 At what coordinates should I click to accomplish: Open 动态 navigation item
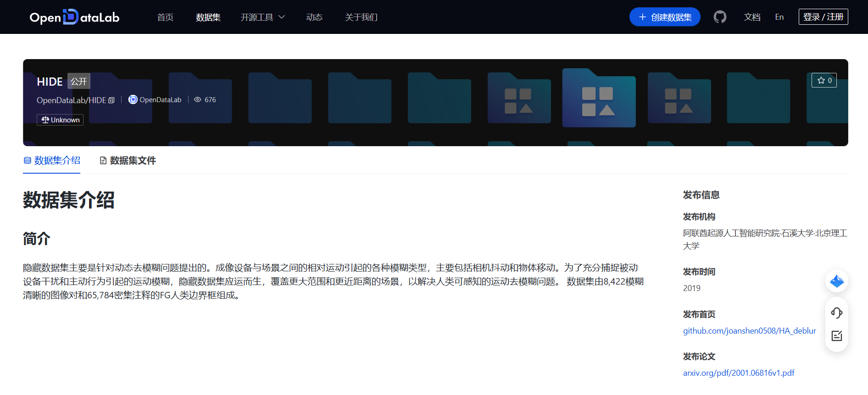(314, 17)
